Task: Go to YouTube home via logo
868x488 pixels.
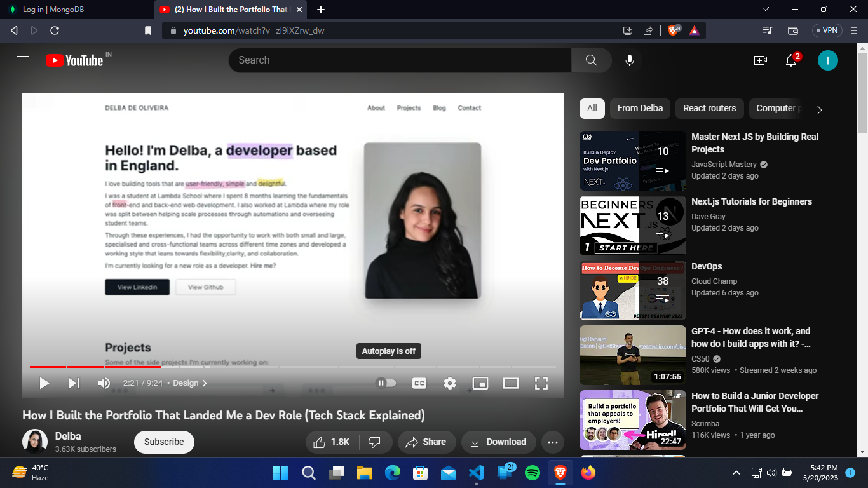Action: click(x=74, y=60)
